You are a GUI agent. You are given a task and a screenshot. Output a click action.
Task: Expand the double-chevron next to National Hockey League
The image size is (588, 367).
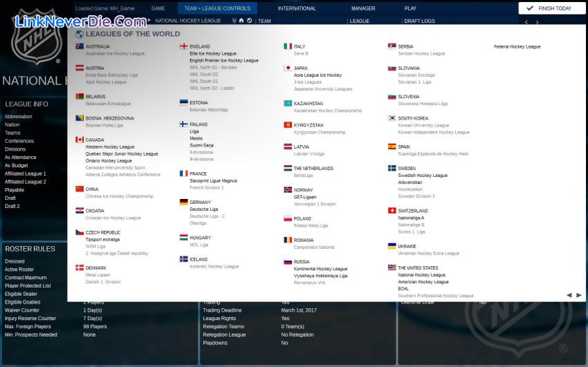point(234,21)
